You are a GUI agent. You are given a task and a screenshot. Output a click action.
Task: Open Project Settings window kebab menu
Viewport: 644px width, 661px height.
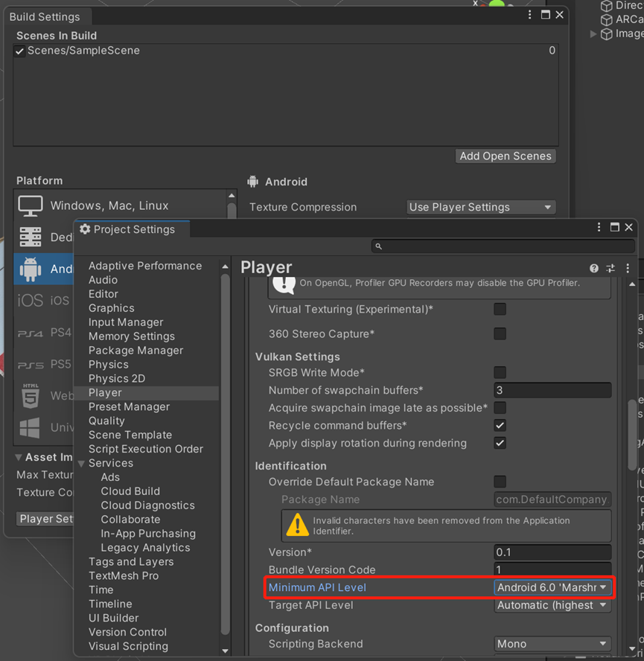[599, 227]
